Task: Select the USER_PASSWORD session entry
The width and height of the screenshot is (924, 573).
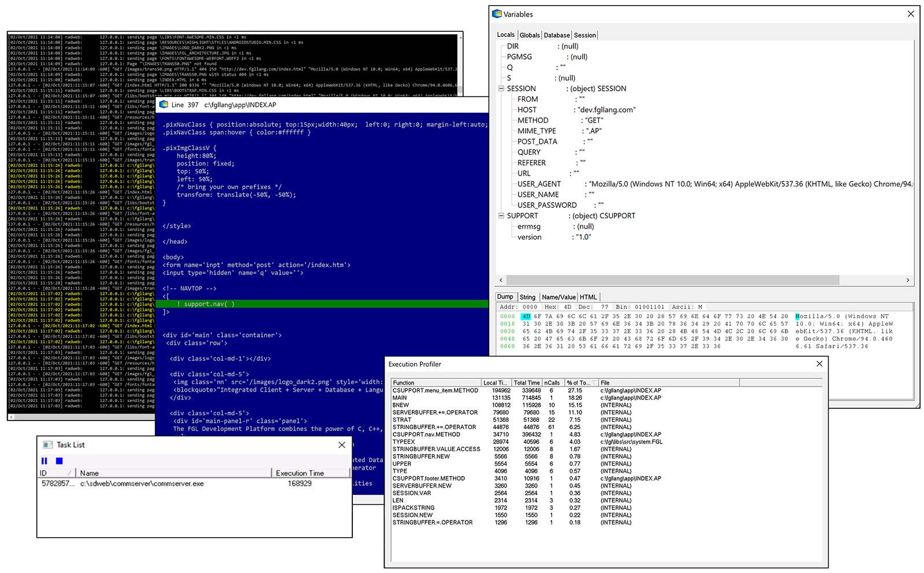Action: click(561, 205)
